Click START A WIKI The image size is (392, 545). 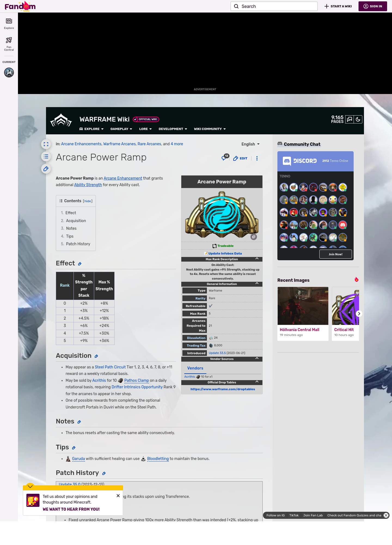coord(338,6)
